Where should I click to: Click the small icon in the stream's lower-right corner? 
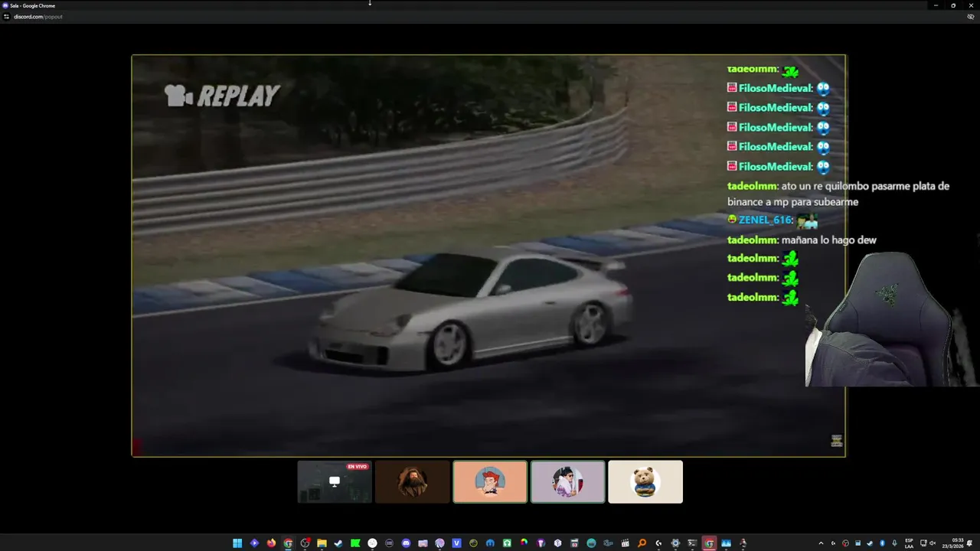click(836, 441)
